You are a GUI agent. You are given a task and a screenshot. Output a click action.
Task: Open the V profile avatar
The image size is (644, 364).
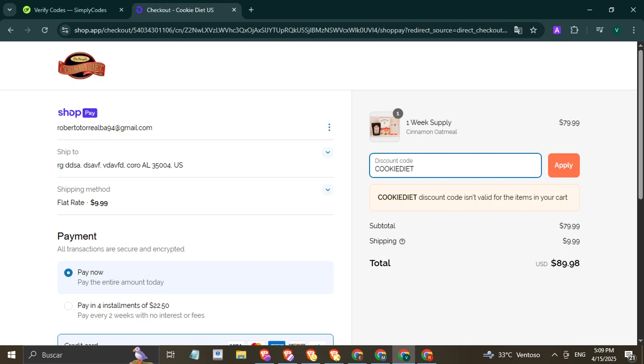tap(617, 30)
